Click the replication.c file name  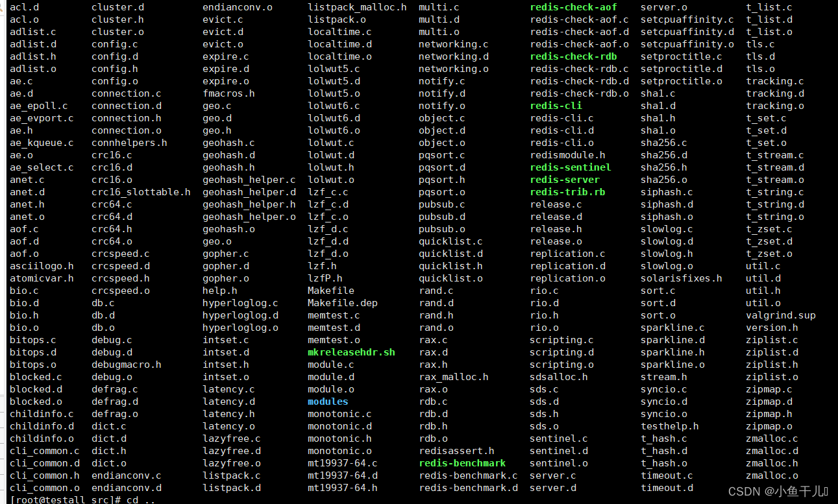point(567,254)
